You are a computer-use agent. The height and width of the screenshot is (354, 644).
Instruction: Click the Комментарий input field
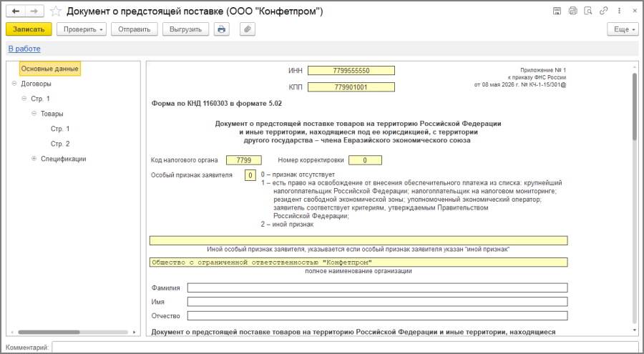click(345, 348)
